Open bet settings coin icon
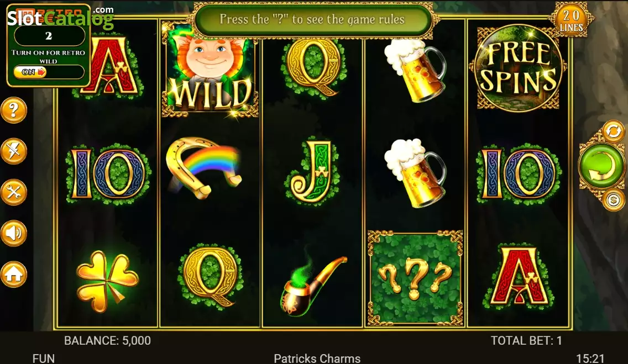The image size is (628, 364). tap(613, 199)
